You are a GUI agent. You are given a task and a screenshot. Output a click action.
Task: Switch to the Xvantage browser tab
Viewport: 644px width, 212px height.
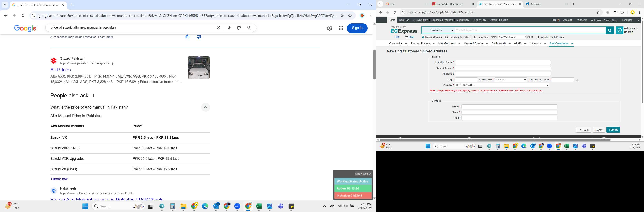546,4
